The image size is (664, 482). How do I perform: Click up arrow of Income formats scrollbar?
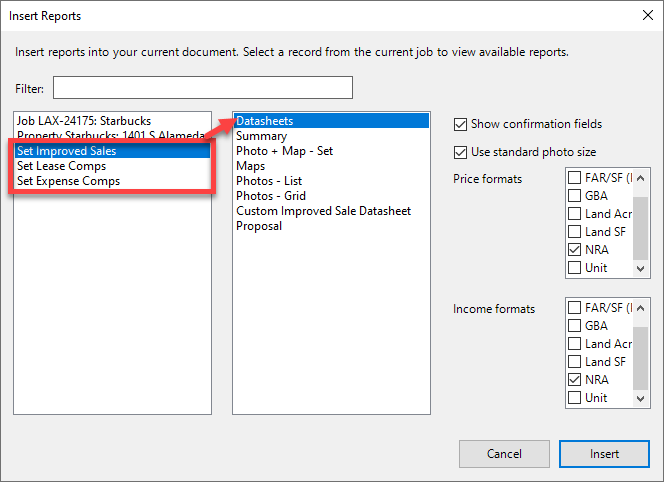pyautogui.click(x=641, y=308)
